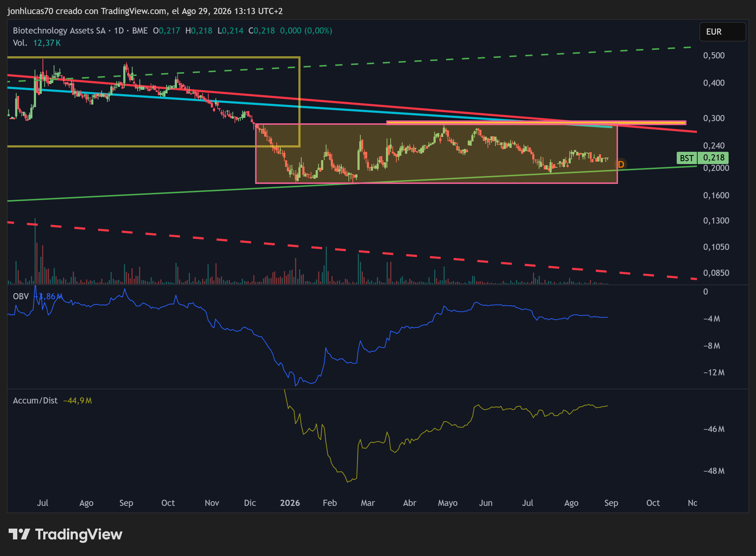Viewport: 756px width, 556px height.
Task: Click the jonhlucas70 author name in header
Action: pos(30,11)
